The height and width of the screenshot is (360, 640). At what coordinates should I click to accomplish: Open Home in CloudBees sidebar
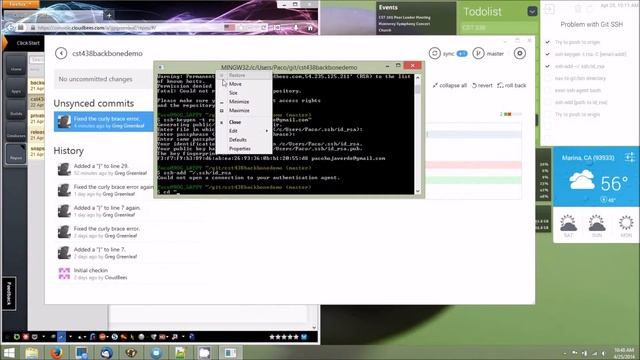(16, 66)
